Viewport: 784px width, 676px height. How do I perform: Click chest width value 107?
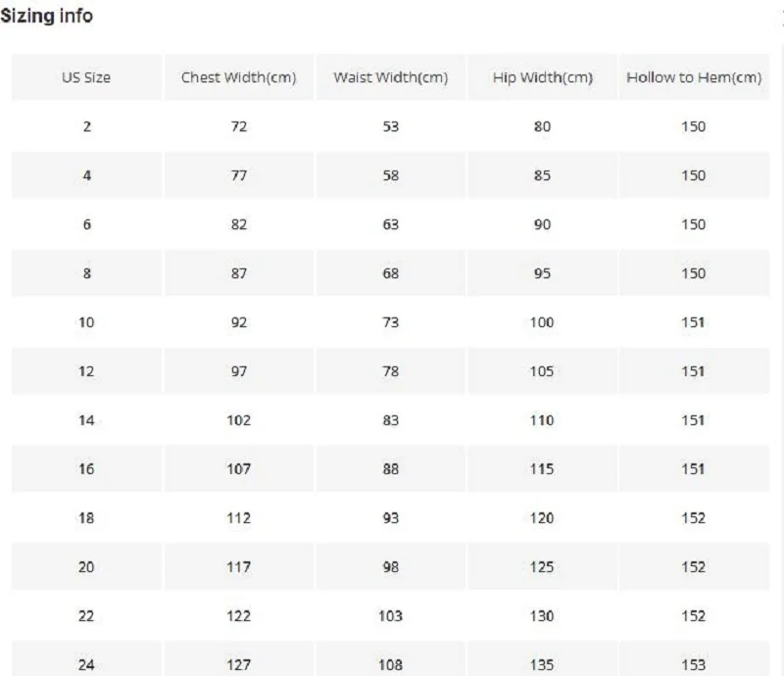[x=239, y=469]
